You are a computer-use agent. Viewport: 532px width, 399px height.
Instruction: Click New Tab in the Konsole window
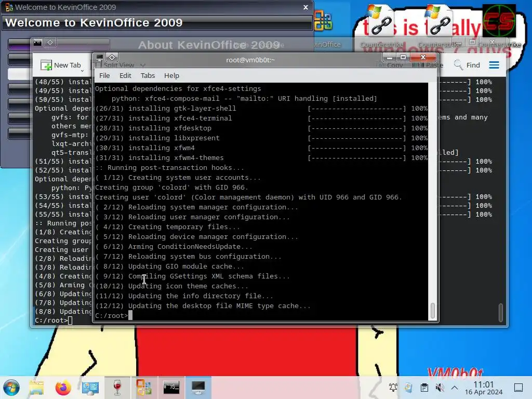click(61, 65)
